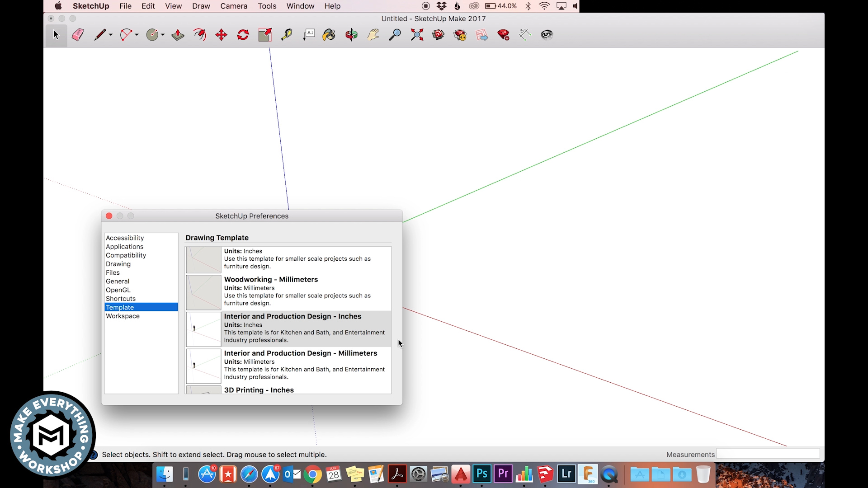Open the Draw menu
The width and height of the screenshot is (868, 488).
coord(201,6)
